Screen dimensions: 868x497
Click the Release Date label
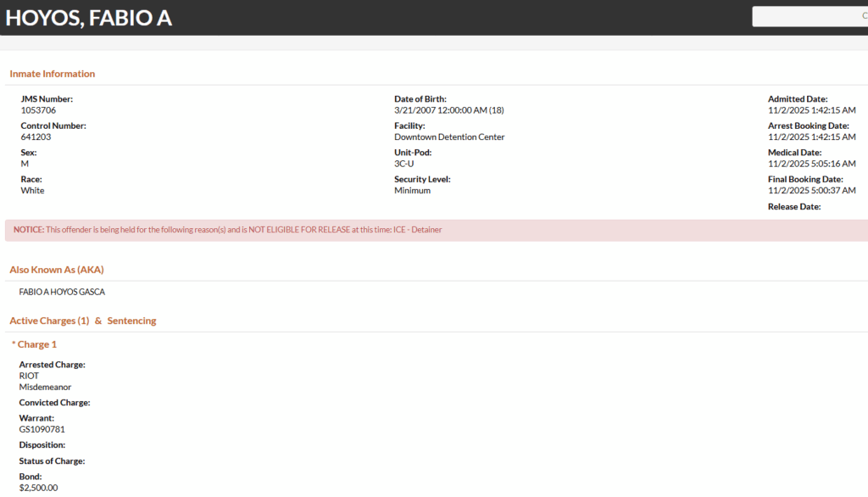point(793,207)
